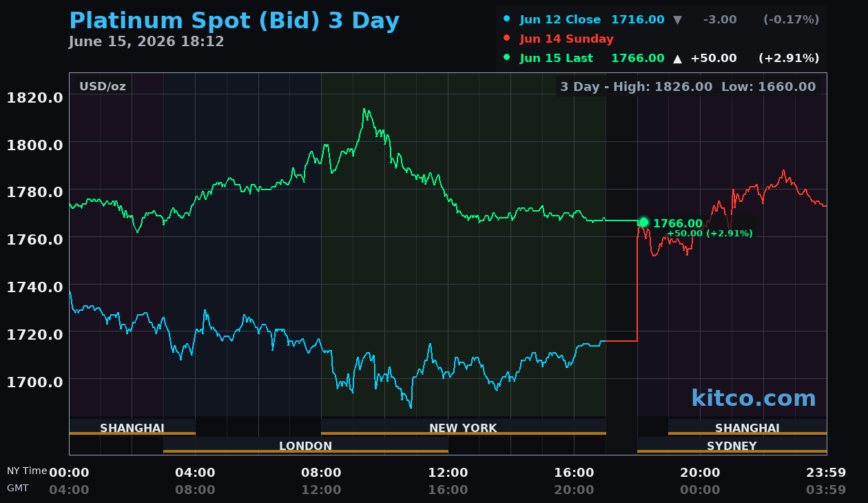
Task: Click the NEW YORK session bar
Action: pyautogui.click(x=464, y=427)
